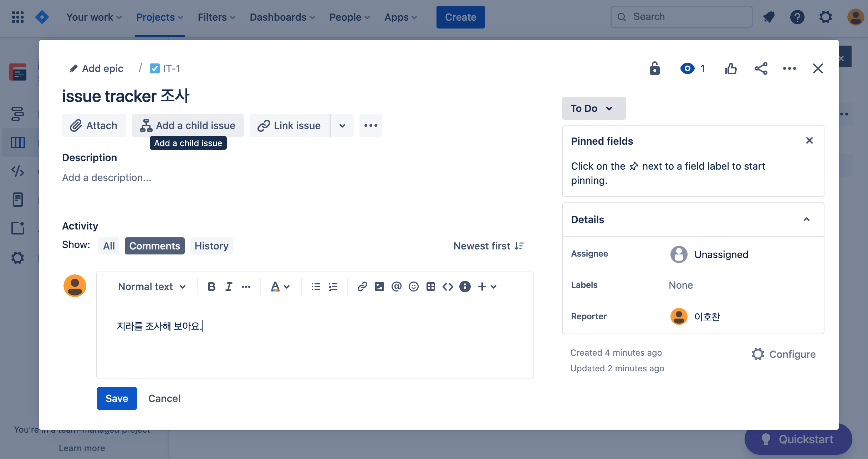Edit the Labels field showing None

[x=681, y=285]
